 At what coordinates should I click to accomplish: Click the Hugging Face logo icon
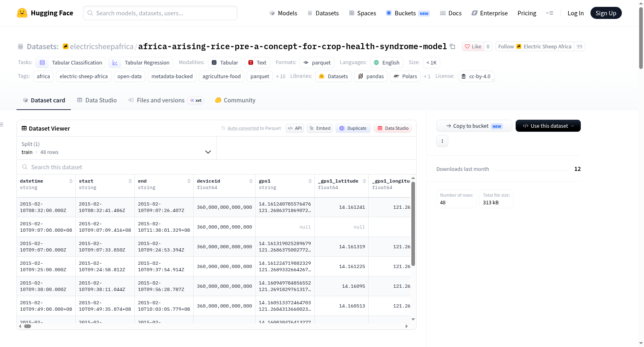click(x=22, y=13)
